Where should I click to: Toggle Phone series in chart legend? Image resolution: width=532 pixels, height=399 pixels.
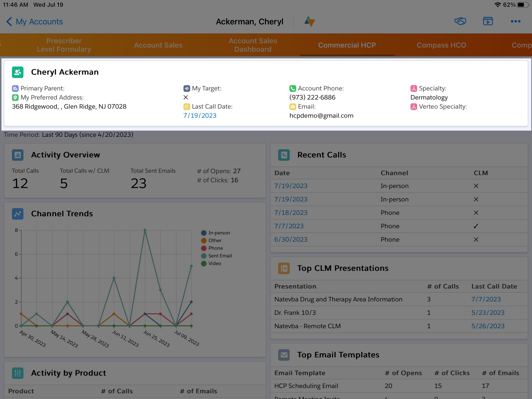point(215,248)
